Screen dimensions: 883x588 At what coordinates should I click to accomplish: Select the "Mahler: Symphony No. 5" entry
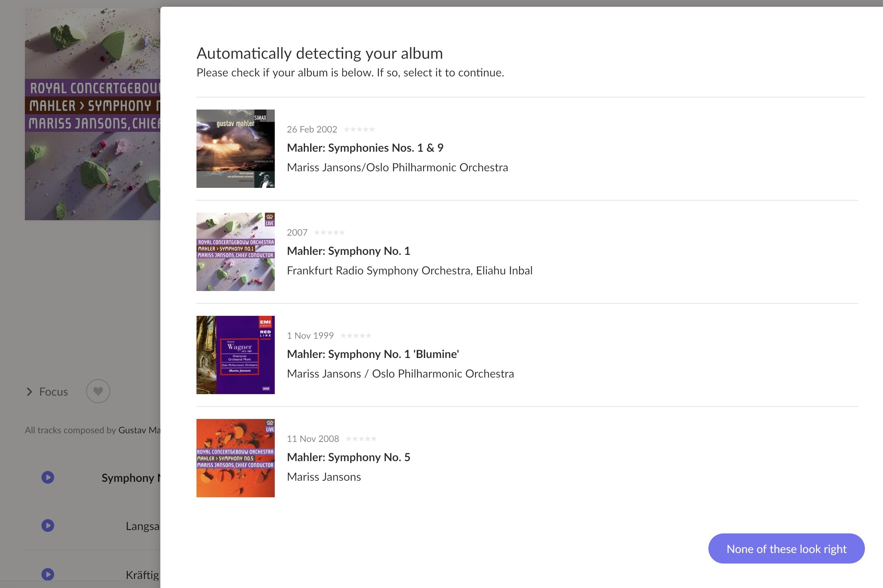click(x=349, y=457)
